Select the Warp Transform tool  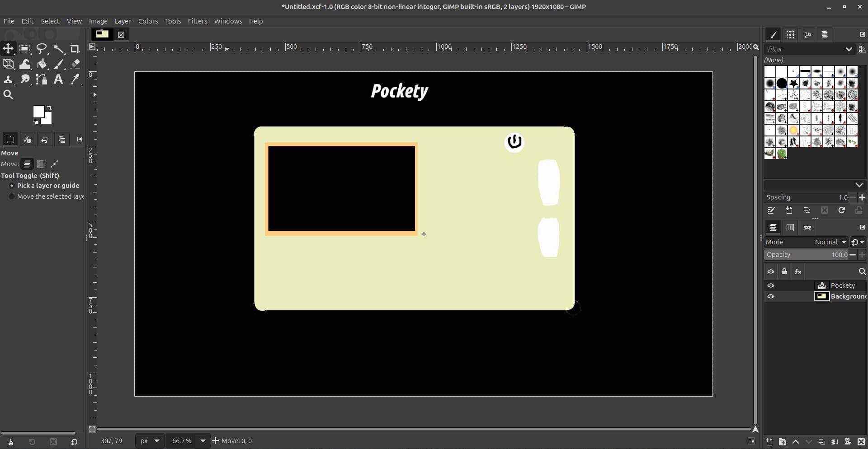pos(25,64)
